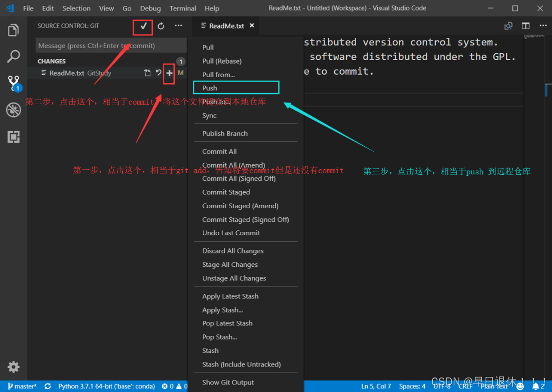552x392 pixels.
Task: Click Spaces: 4 indentation in status bar
Action: (x=412, y=386)
